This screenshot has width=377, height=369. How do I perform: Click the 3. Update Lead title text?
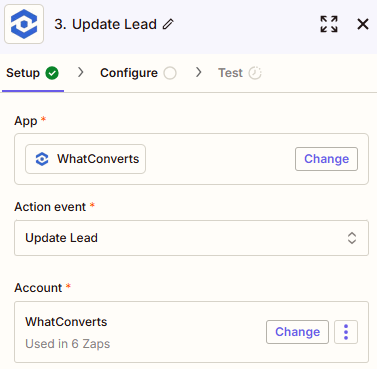(x=105, y=24)
